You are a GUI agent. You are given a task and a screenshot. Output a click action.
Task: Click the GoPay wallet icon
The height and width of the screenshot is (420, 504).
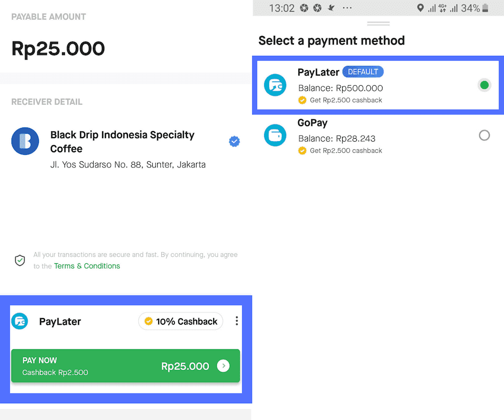(275, 135)
